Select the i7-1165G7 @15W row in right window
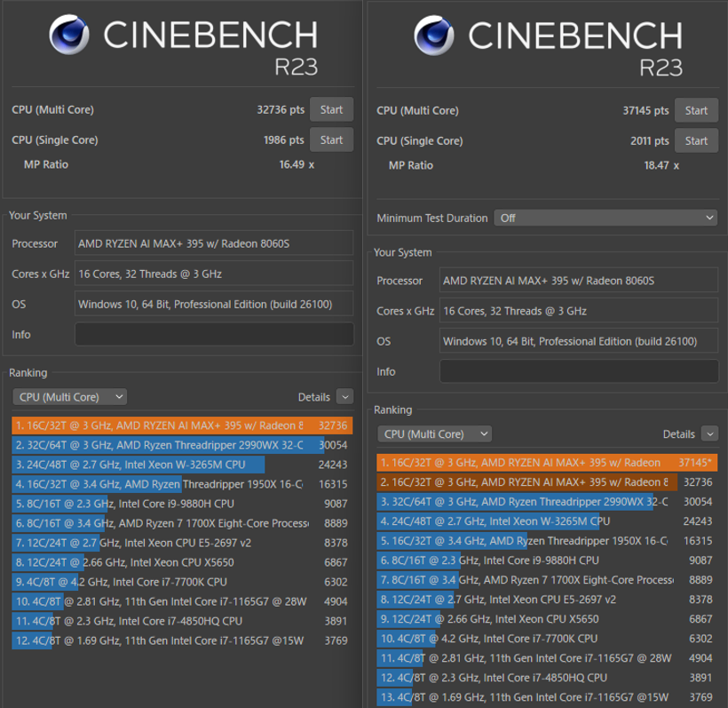This screenshot has width=728, height=708. pos(547,696)
